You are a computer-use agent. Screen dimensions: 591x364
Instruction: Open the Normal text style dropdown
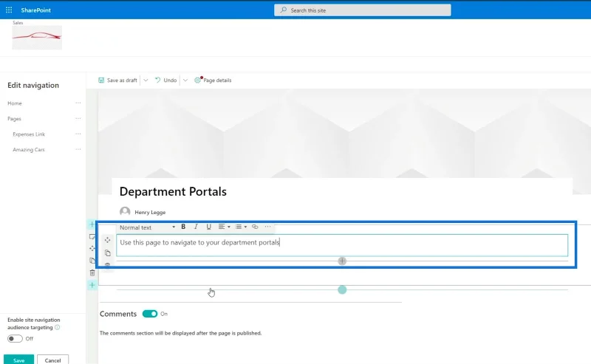(x=147, y=227)
